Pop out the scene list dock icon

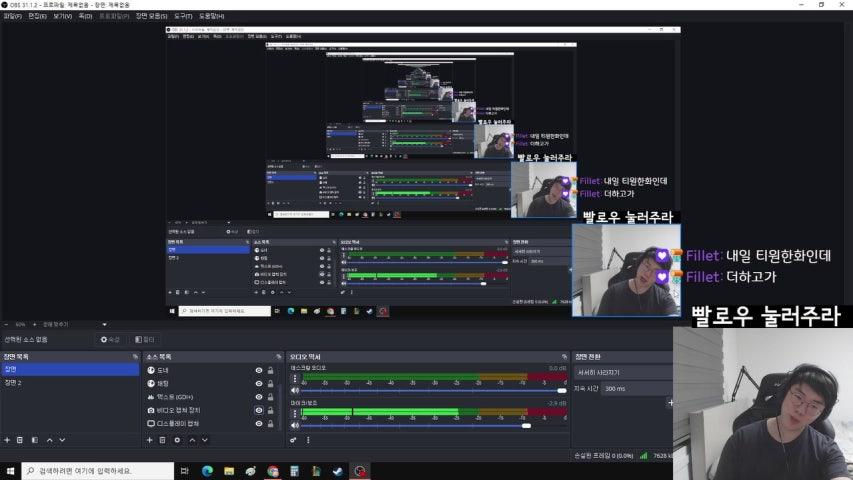pos(135,356)
